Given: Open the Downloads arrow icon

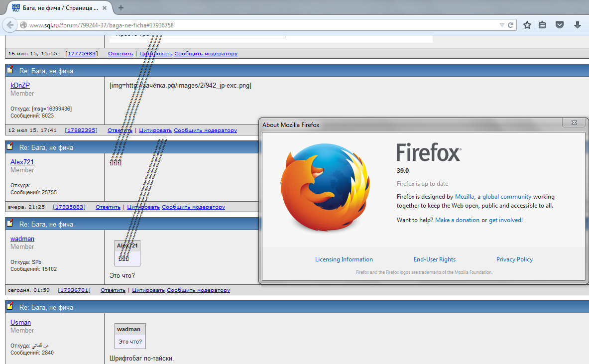Looking at the screenshot, I should tap(577, 25).
